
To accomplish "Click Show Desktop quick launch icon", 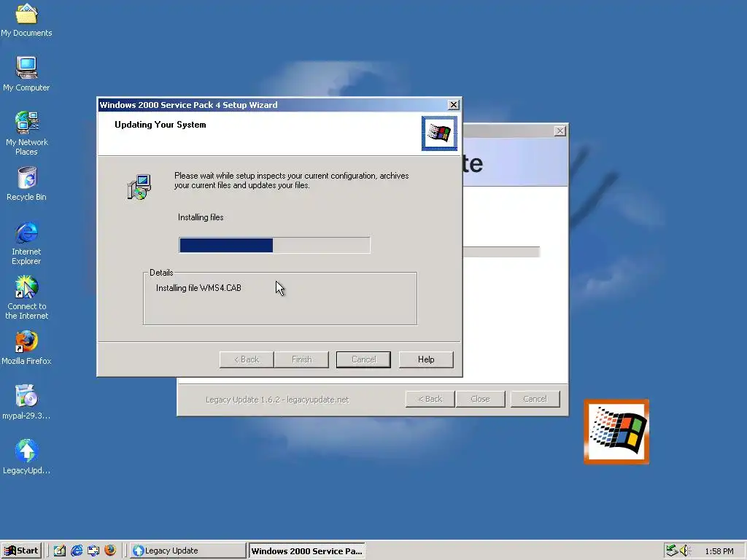I will click(x=60, y=551).
